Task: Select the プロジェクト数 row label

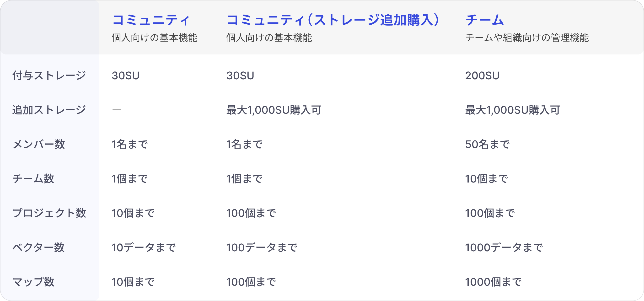Action: coord(49,213)
